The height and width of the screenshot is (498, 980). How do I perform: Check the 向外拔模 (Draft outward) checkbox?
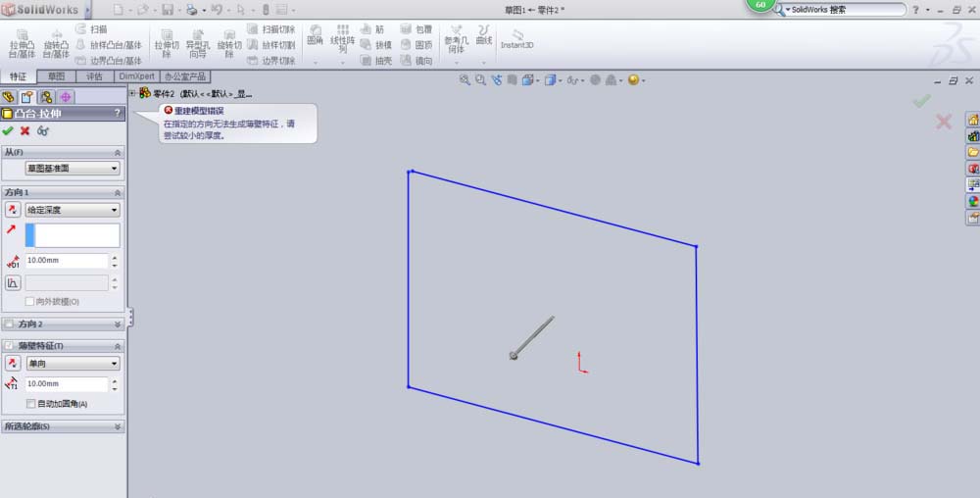tap(29, 301)
